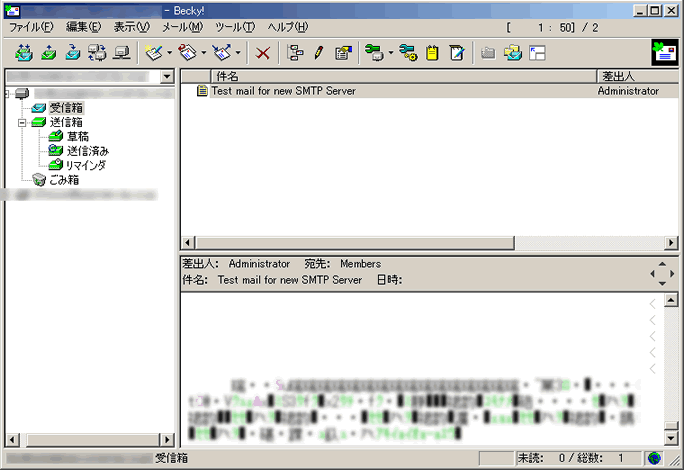
Task: Click the message list scroll left arrow
Action: 188,243
